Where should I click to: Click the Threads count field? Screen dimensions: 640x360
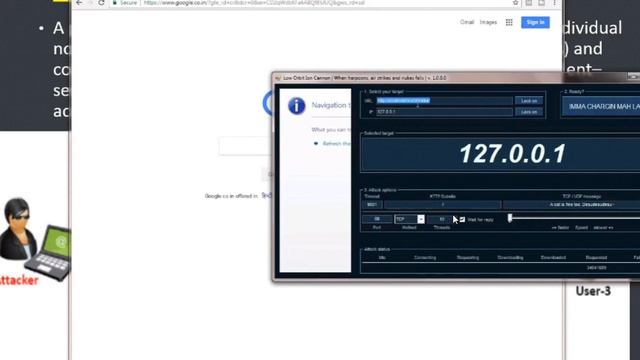tap(442, 219)
